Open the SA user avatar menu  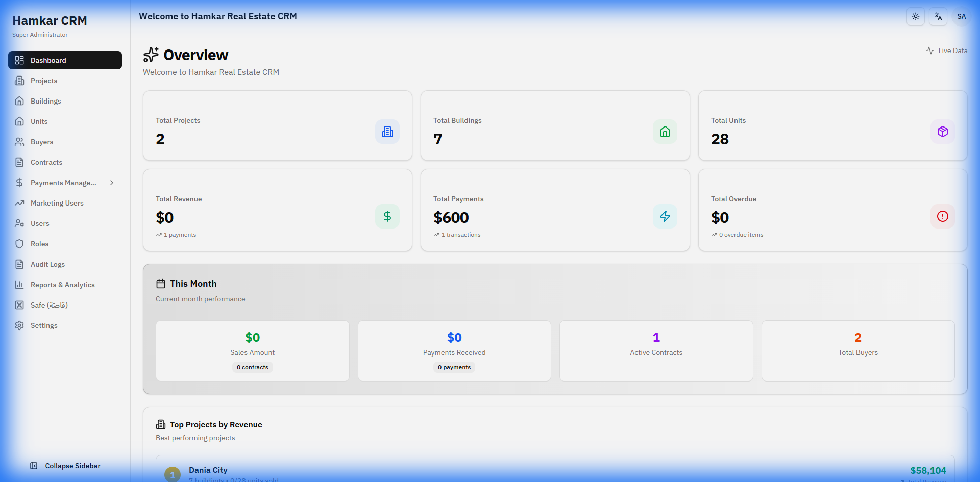coord(961,16)
